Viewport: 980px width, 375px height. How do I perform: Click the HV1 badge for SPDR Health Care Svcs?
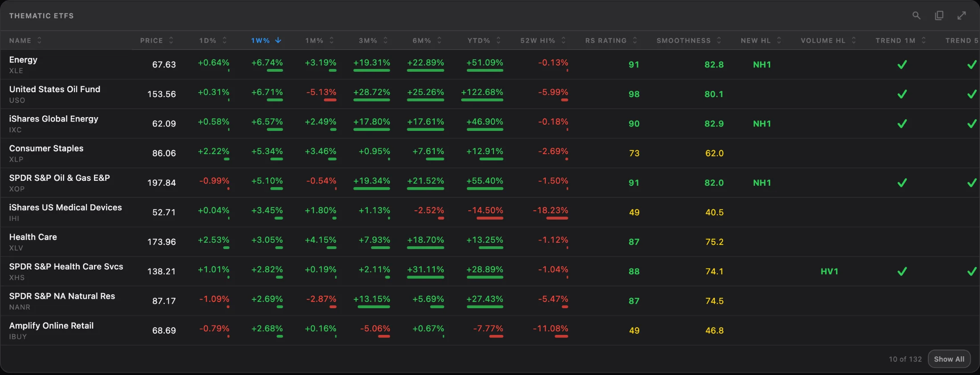click(829, 271)
